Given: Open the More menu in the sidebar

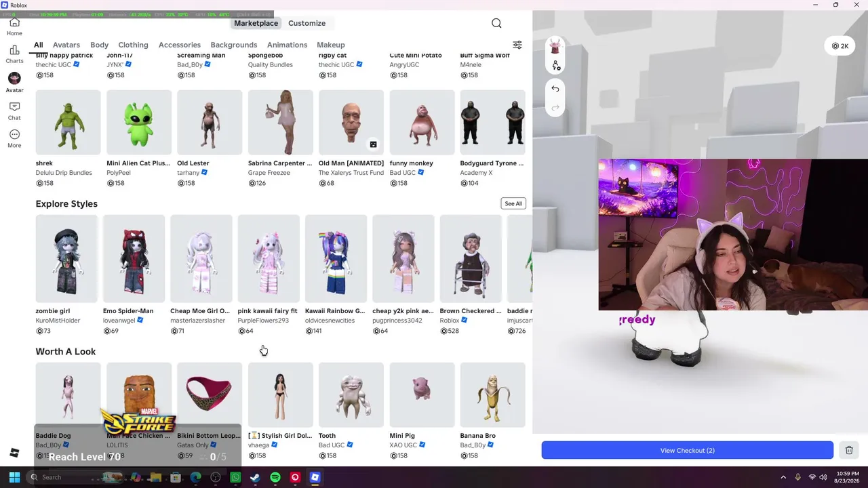Looking at the screenshot, I should pos(14,138).
